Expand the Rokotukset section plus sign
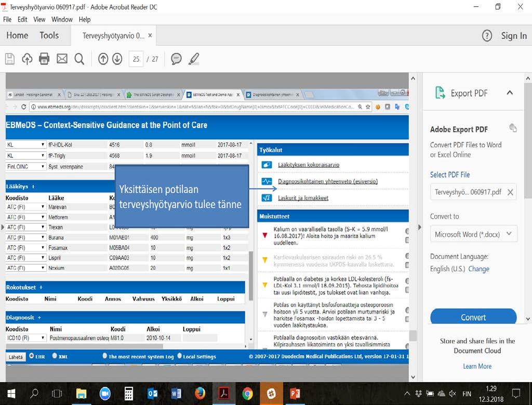The height and width of the screenshot is (405, 532). point(41,287)
